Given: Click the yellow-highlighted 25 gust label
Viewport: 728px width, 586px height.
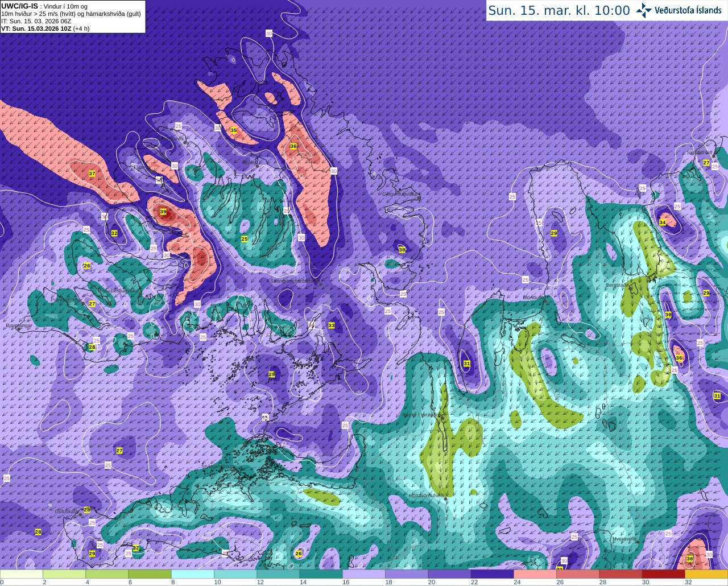Looking at the screenshot, I should point(245,238).
